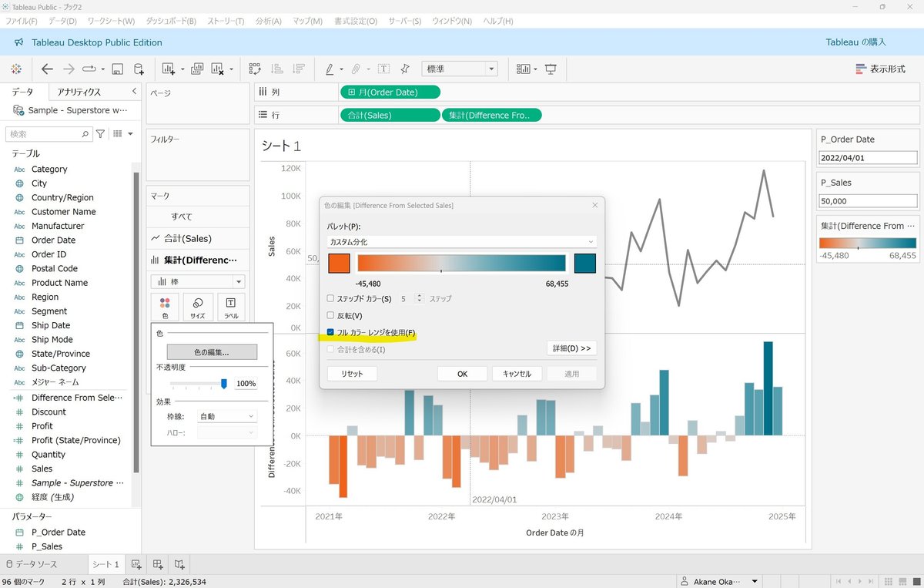Open the user Akane Oka dropdown arrow
Image resolution: width=924 pixels, height=588 pixels.
tap(755, 581)
